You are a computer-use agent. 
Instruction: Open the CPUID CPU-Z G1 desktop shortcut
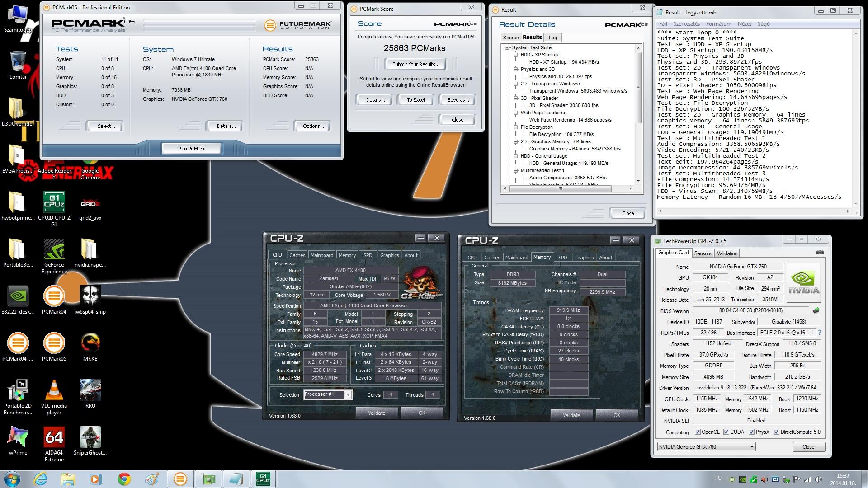[54, 209]
